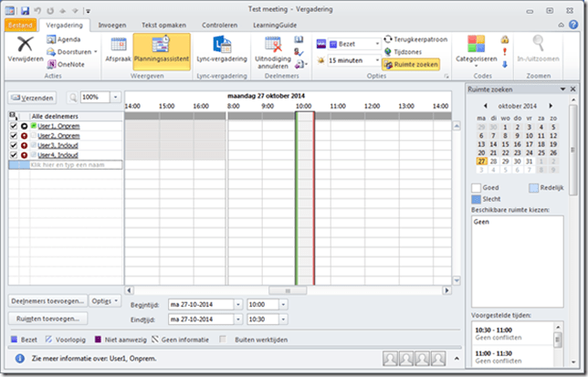Open the Begintijd 10:00 time dropdown
Image resolution: width=588 pixels, height=377 pixels.
[x=286, y=304]
